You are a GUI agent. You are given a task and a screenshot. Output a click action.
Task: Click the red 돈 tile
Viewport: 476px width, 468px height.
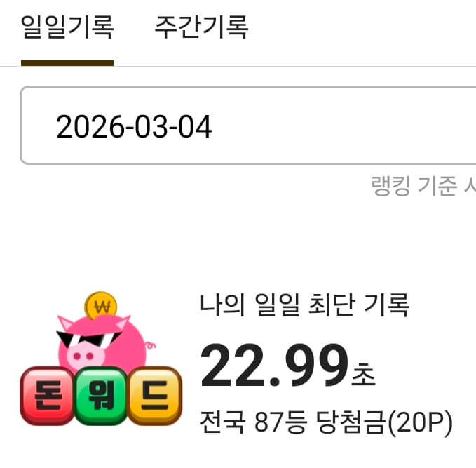tap(48, 395)
